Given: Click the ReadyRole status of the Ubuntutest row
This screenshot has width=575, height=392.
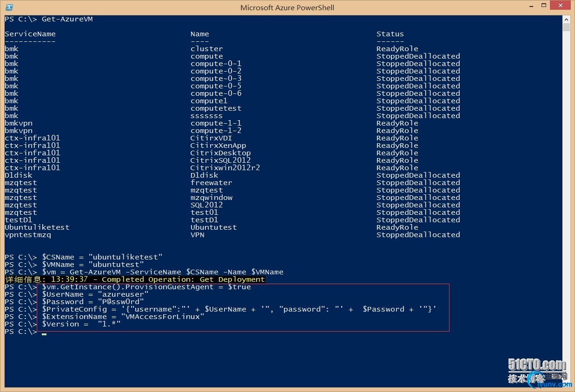Looking at the screenshot, I should coord(397,227).
